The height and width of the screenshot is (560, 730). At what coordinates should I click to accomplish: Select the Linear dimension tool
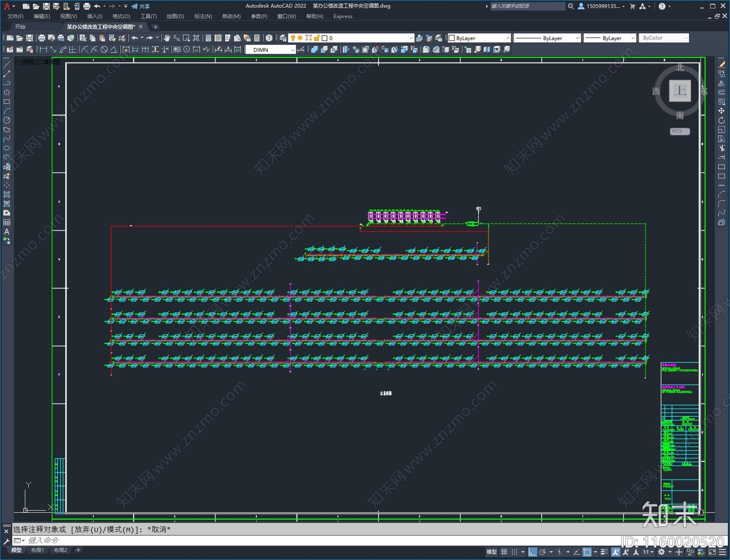[x=43, y=49]
